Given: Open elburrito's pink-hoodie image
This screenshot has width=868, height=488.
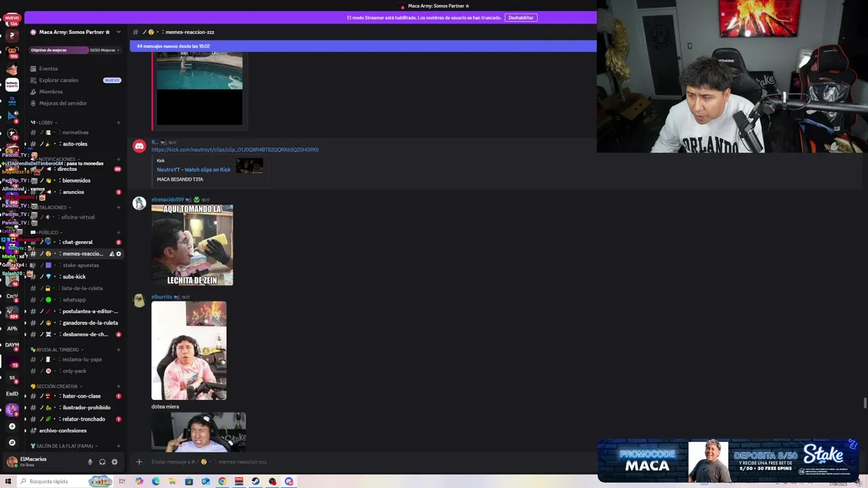Looking at the screenshot, I should [189, 350].
